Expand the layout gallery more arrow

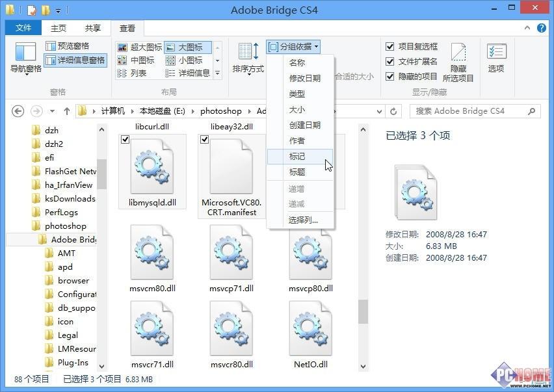pyautogui.click(x=218, y=73)
